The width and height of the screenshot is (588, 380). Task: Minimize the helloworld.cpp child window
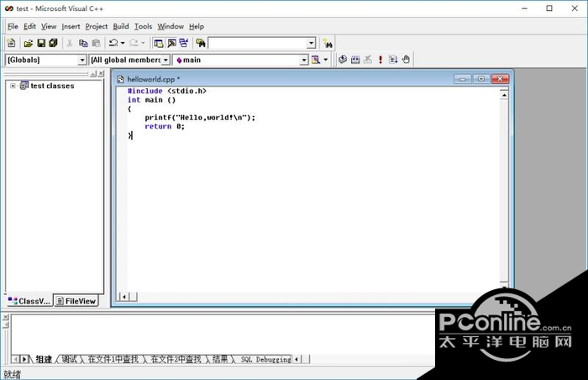(462, 79)
